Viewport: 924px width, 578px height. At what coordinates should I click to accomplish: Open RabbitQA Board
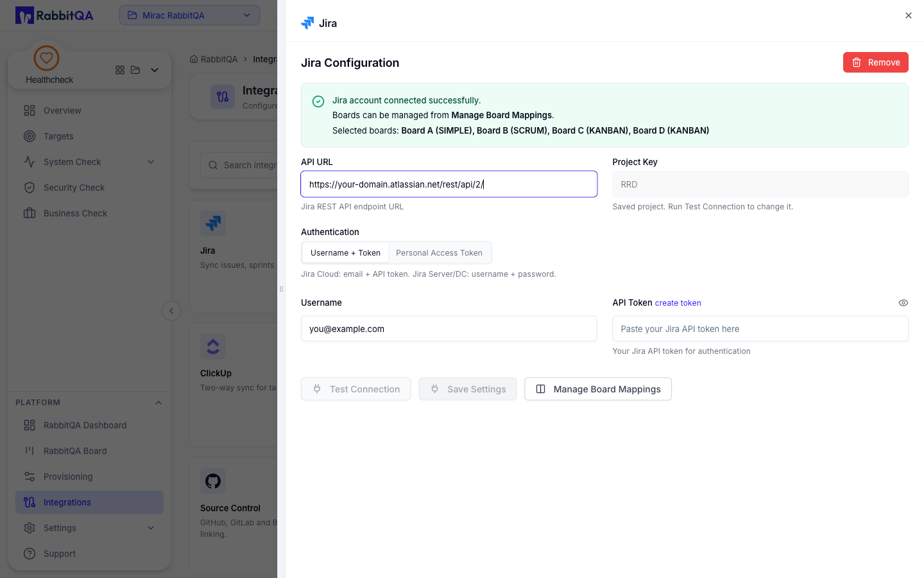click(89, 451)
